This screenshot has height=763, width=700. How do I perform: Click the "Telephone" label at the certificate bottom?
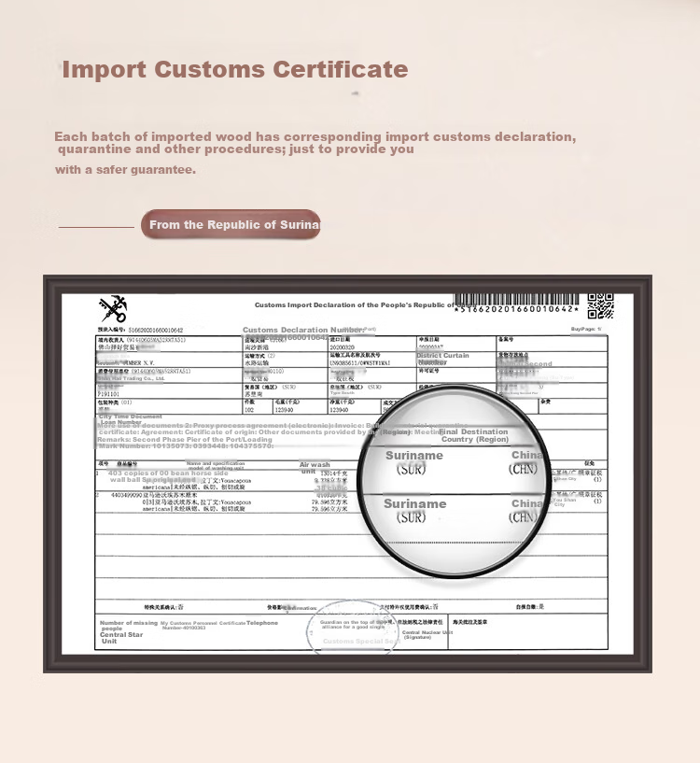(x=262, y=623)
